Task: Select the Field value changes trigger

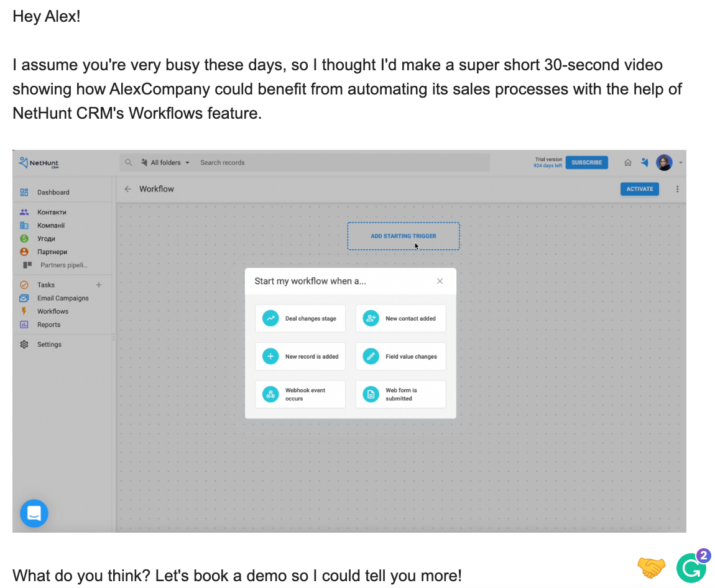Action: pos(400,356)
